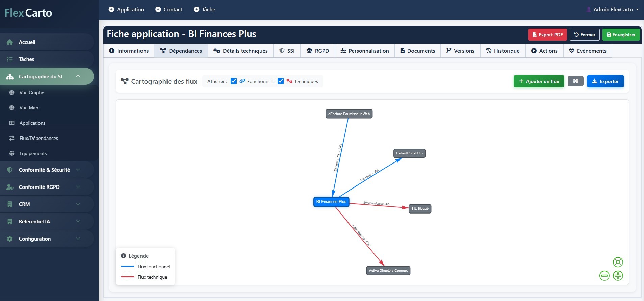Save with the Enregistrer button
The width and height of the screenshot is (644, 301).
click(621, 35)
